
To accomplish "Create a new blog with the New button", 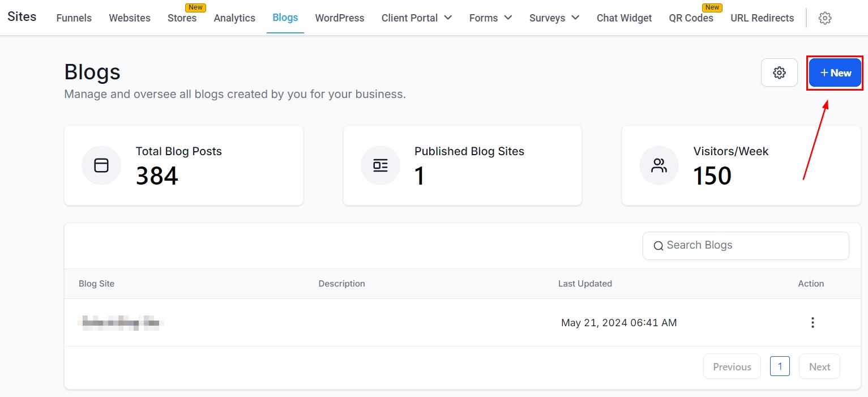I will (835, 73).
